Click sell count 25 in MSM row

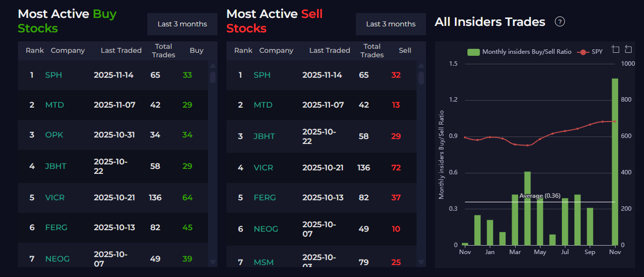(396, 262)
